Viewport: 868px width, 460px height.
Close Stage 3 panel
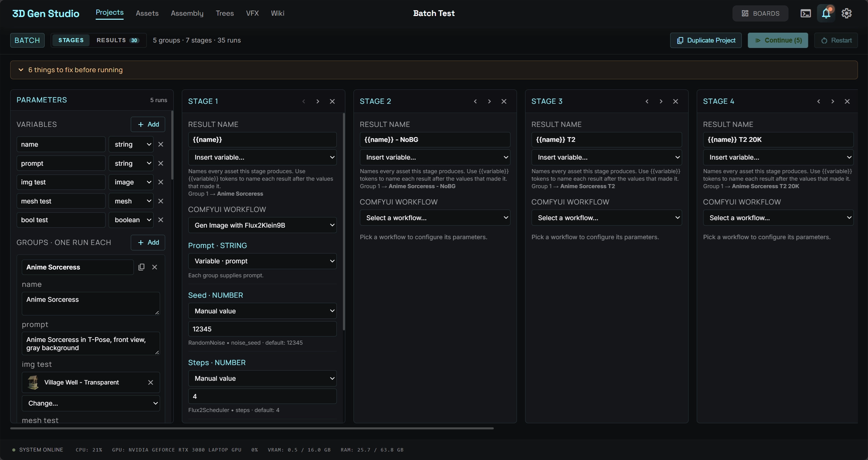point(676,101)
